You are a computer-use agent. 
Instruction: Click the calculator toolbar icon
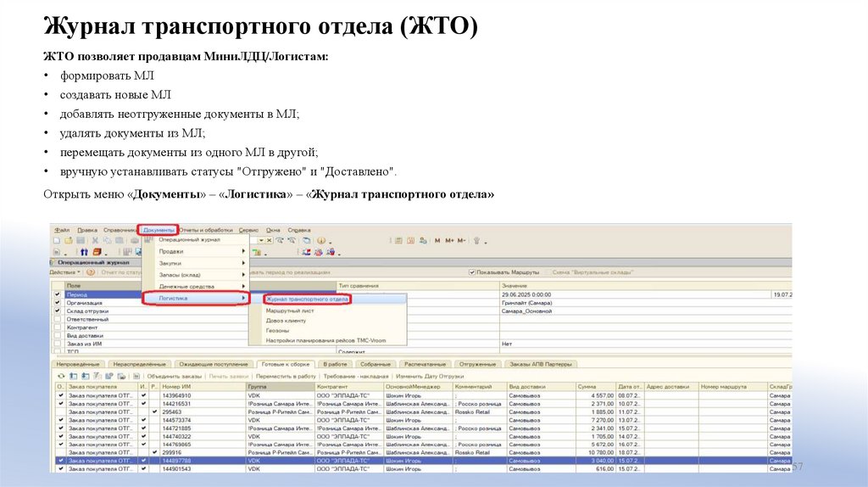pos(398,240)
